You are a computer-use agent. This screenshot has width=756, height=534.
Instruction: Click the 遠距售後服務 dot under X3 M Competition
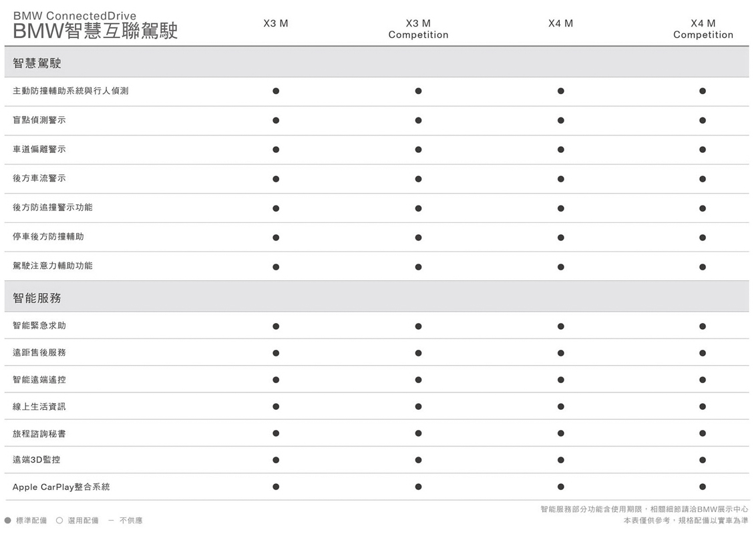click(x=418, y=353)
